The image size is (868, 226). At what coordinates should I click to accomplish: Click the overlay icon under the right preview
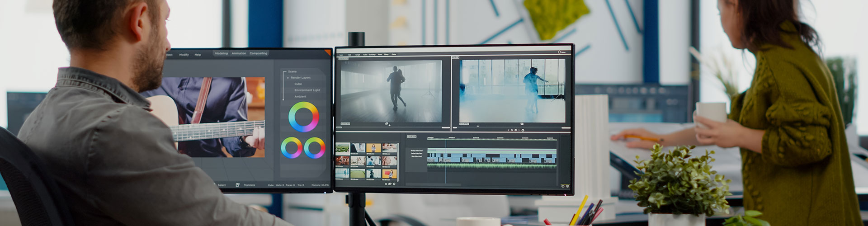tap(522, 124)
